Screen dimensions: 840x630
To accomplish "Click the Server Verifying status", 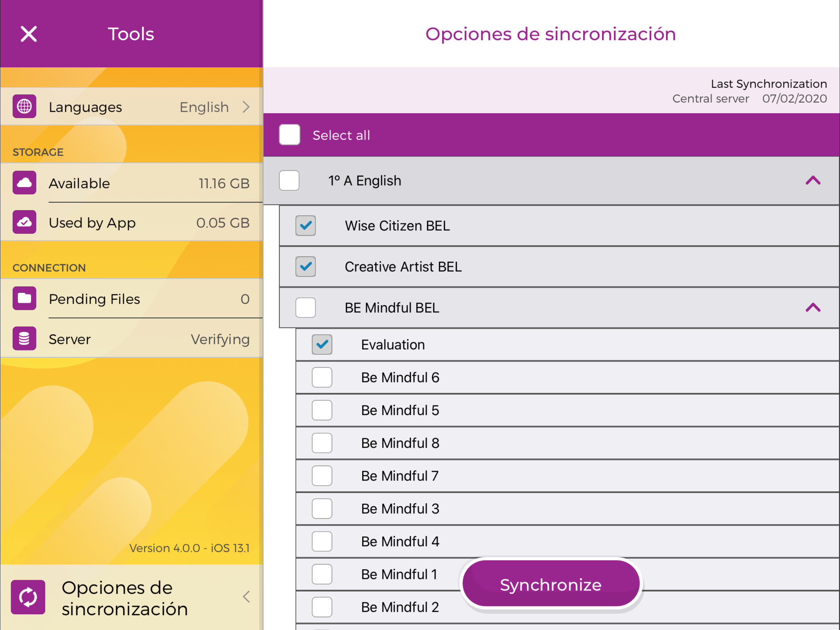I will tap(220, 339).
